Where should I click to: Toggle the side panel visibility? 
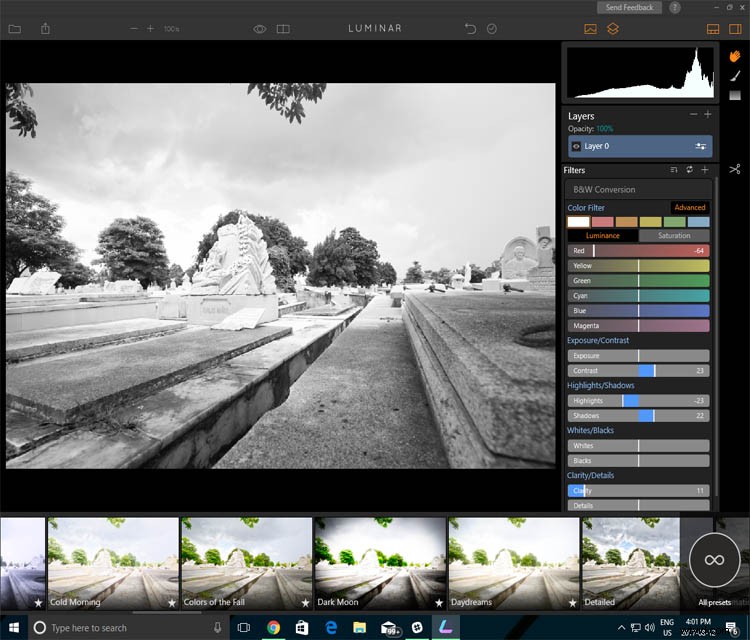pyautogui.click(x=735, y=29)
